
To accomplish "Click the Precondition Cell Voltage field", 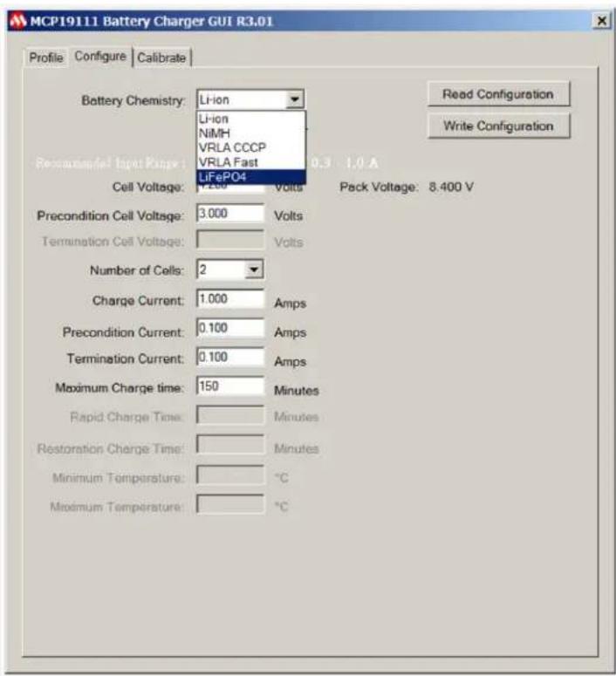I will click(x=230, y=214).
